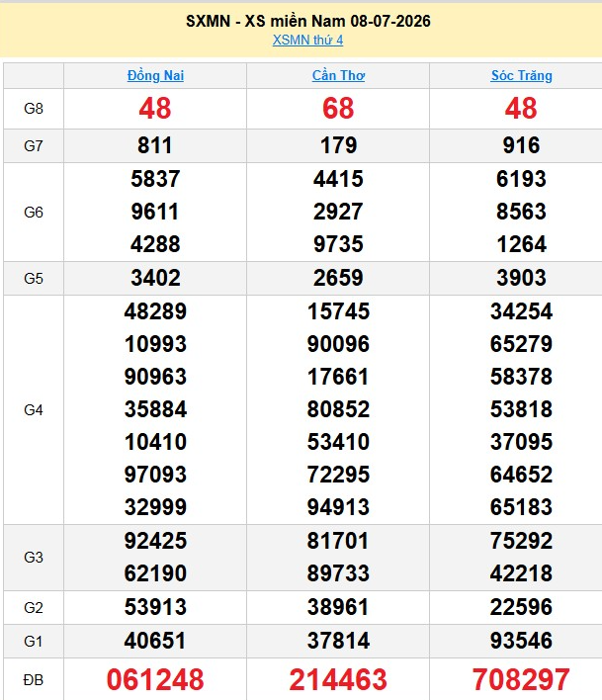The height and width of the screenshot is (700, 602).
Task: Click the G4 row label
Action: 34,410
